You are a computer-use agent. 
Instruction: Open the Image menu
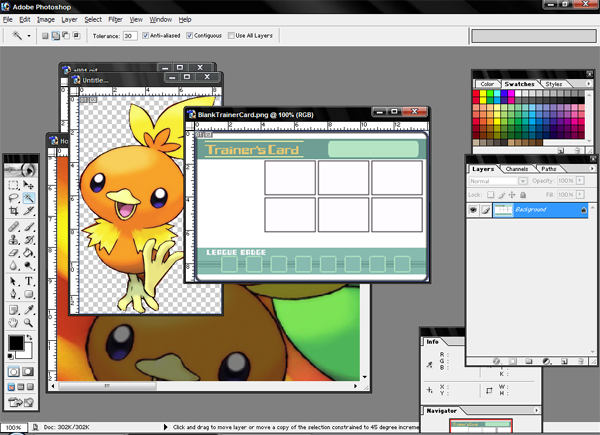46,20
